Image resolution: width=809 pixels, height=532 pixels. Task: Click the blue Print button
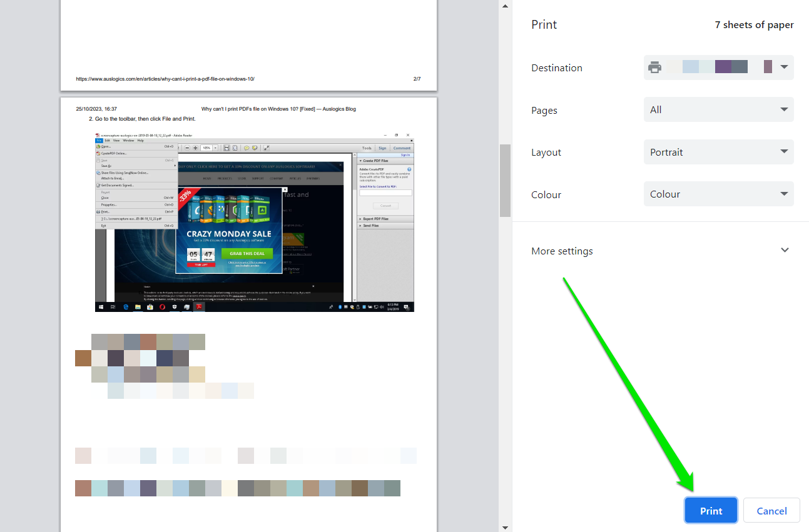tap(711, 511)
